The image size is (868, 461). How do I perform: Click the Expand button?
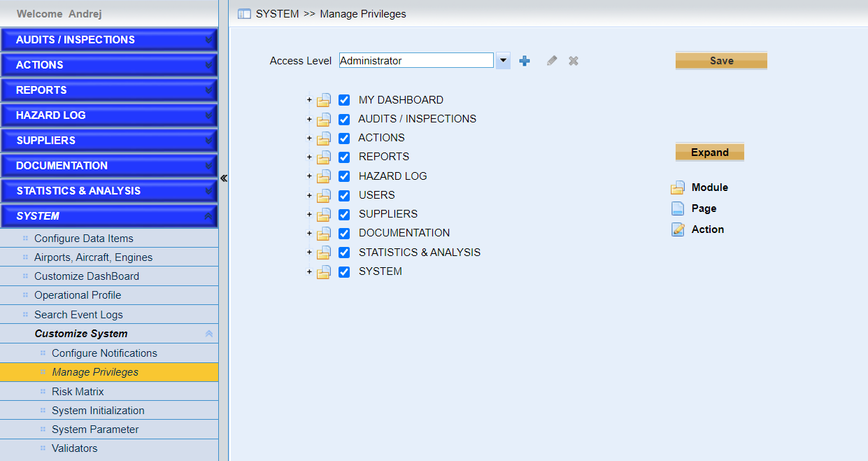(709, 153)
